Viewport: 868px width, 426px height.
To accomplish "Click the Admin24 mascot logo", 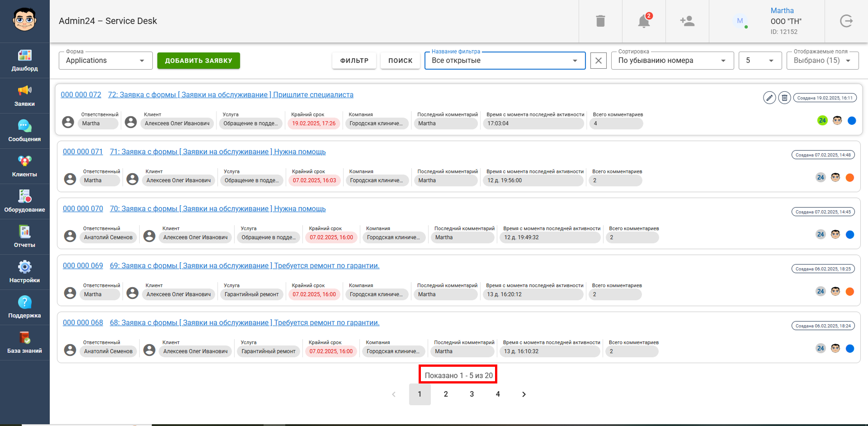I will tap(24, 19).
